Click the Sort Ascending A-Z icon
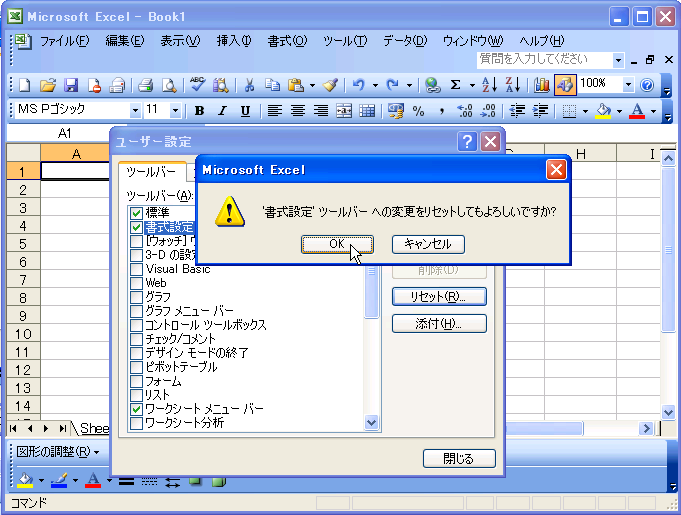The image size is (681, 515). (489, 85)
